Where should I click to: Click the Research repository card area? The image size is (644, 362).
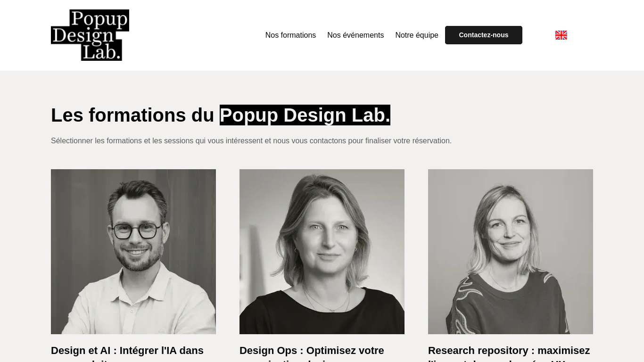coord(511,264)
